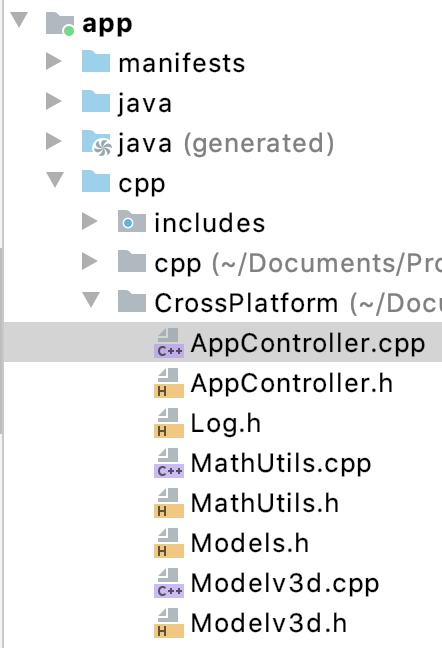
Task: Click the Log.h header file icon
Action: click(169, 423)
